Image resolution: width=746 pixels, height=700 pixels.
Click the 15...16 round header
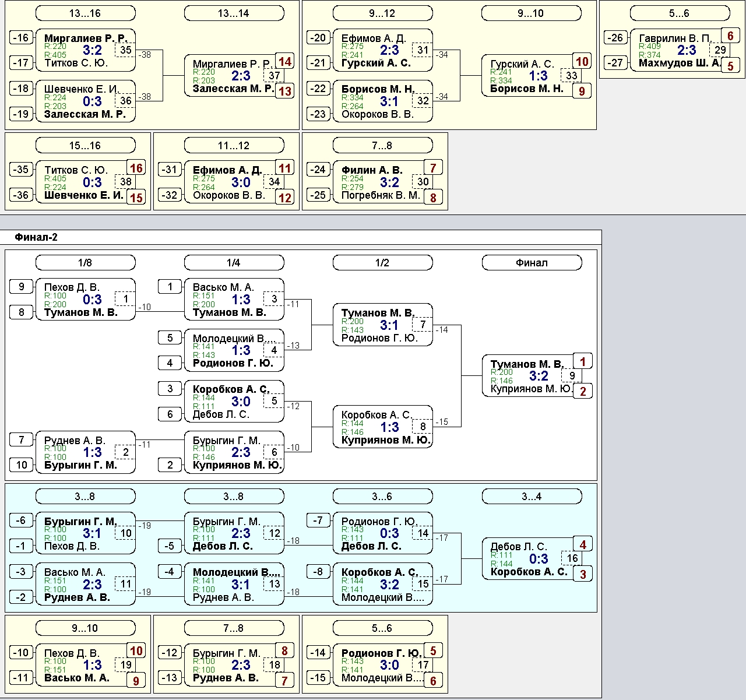pyautogui.click(x=85, y=145)
